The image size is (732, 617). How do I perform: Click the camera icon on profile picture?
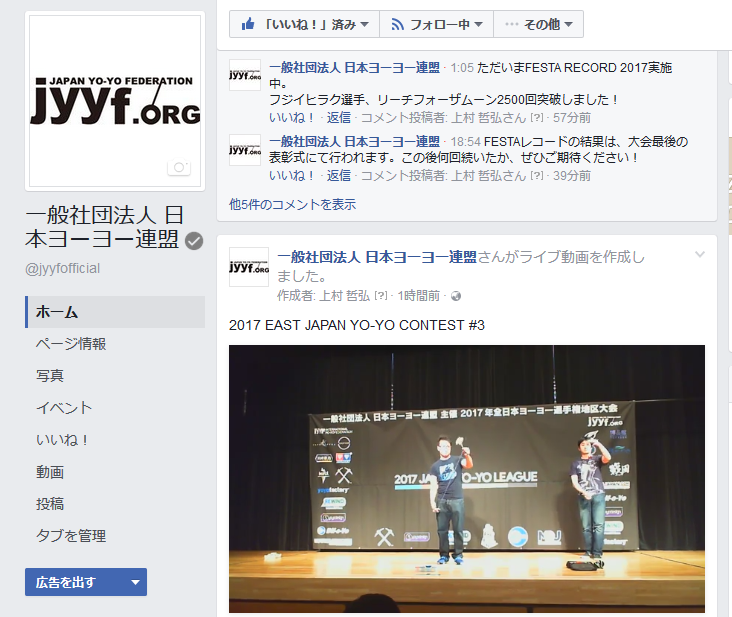coord(179,167)
